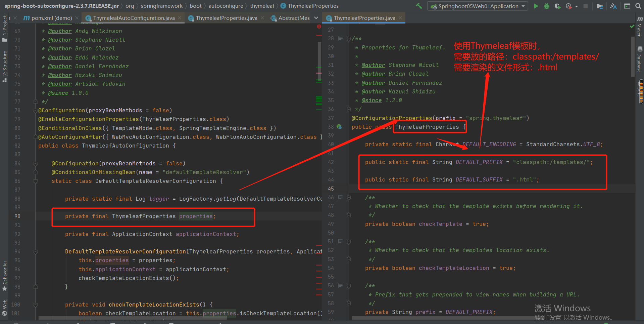The height and width of the screenshot is (324, 644).
Task: Toggle rendered doc view at line 51
Action: [340, 241]
